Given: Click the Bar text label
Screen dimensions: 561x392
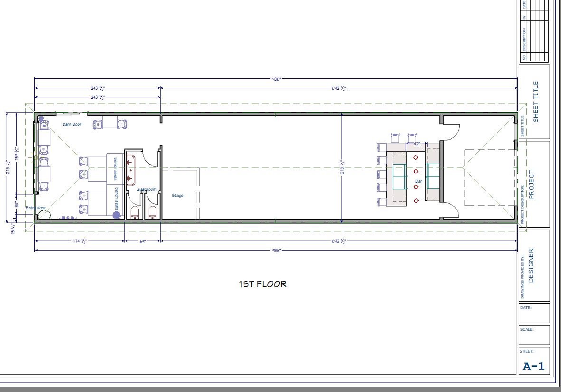Looking at the screenshot, I should 418,181.
